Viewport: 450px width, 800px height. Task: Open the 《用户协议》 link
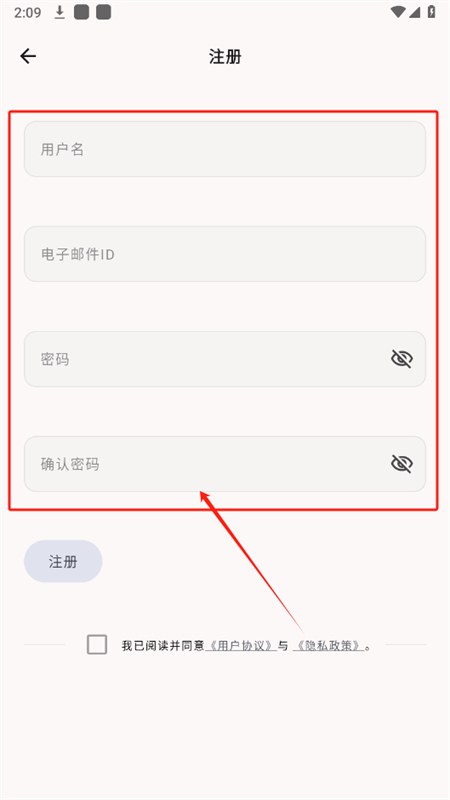coord(241,645)
